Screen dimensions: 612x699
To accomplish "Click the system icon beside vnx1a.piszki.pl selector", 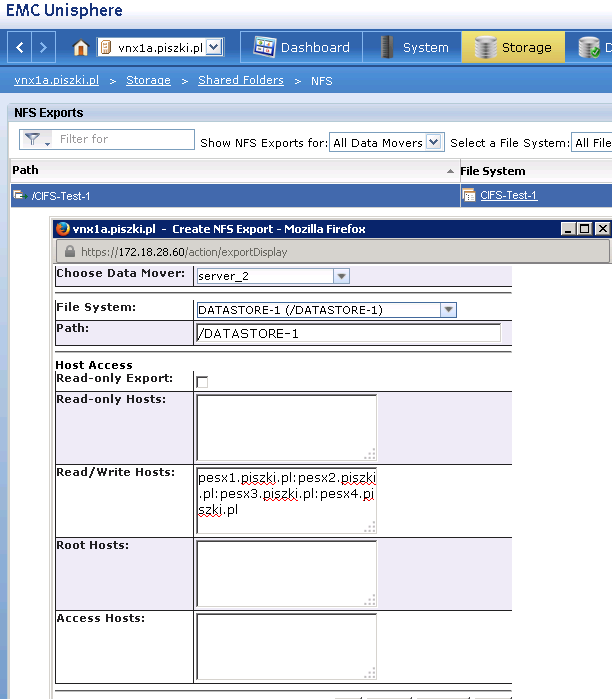I will pyautogui.click(x=106, y=47).
